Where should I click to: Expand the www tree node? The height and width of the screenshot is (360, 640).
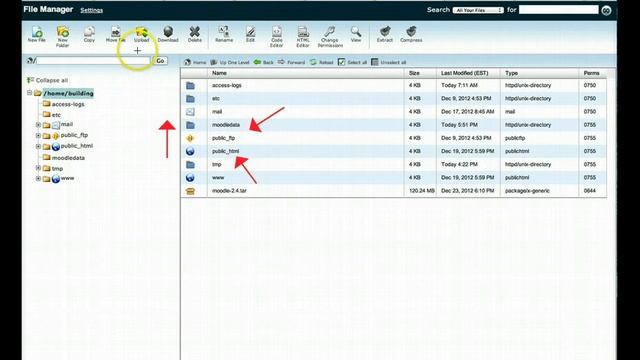(x=38, y=178)
